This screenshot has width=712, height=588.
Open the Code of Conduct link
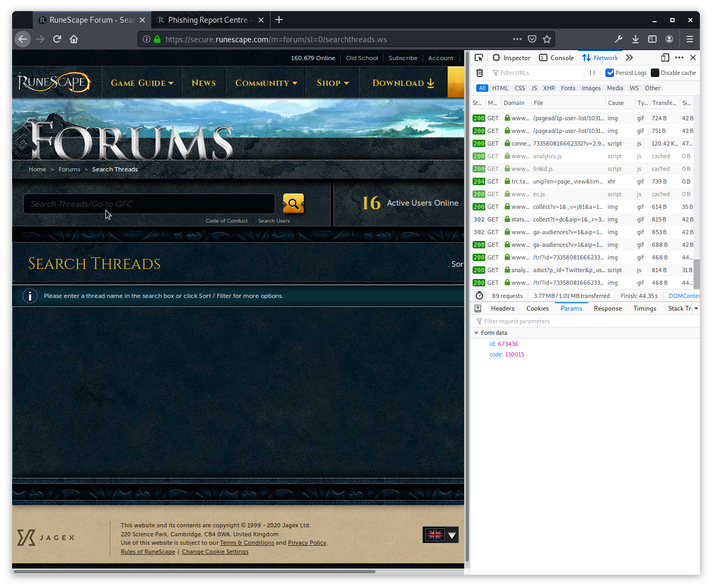pyautogui.click(x=227, y=221)
